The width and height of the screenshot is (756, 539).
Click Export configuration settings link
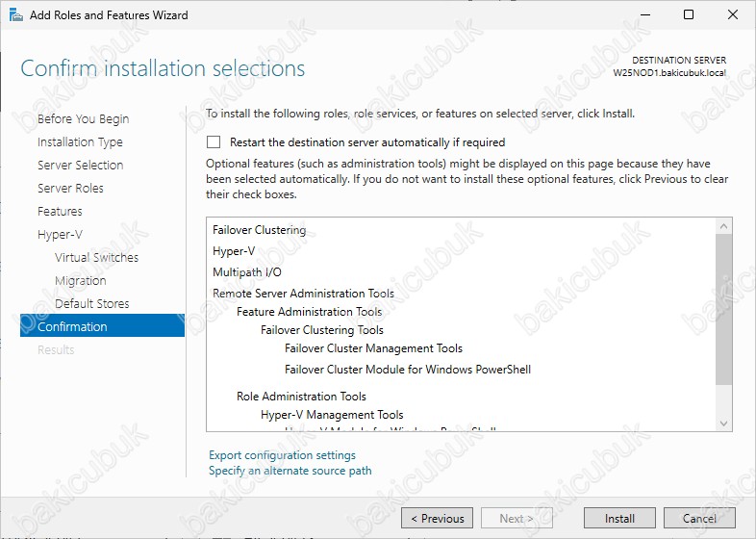[282, 455]
